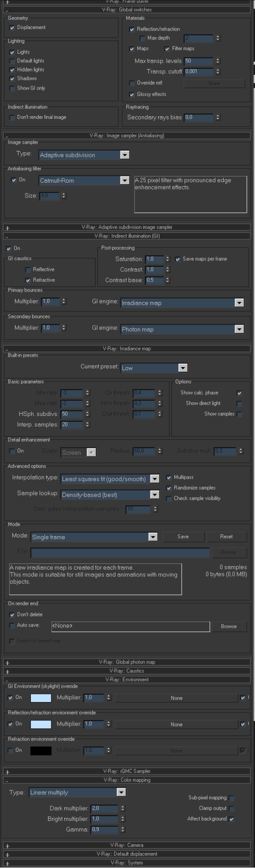Image resolution: width=255 pixels, height=868 pixels.
Task: Click Max transp. levels input field
Action: click(198, 61)
